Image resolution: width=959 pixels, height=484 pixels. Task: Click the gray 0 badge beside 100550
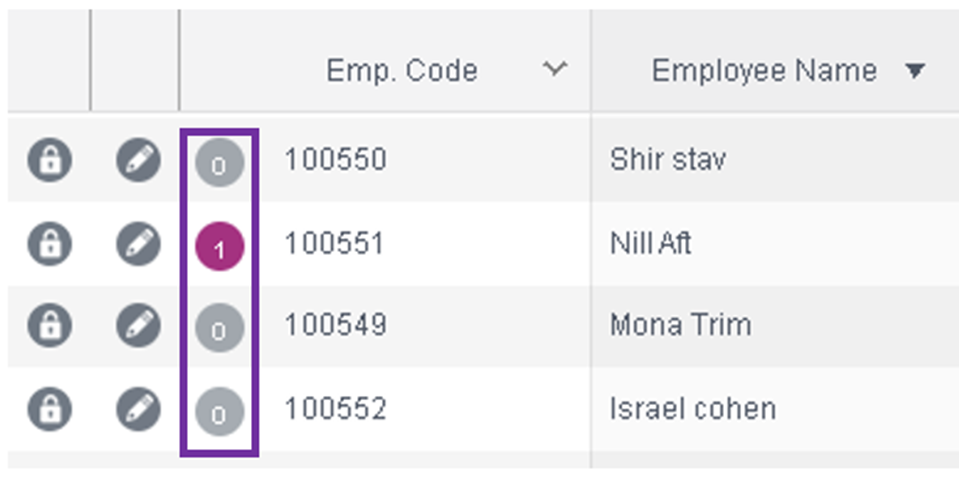[220, 163]
